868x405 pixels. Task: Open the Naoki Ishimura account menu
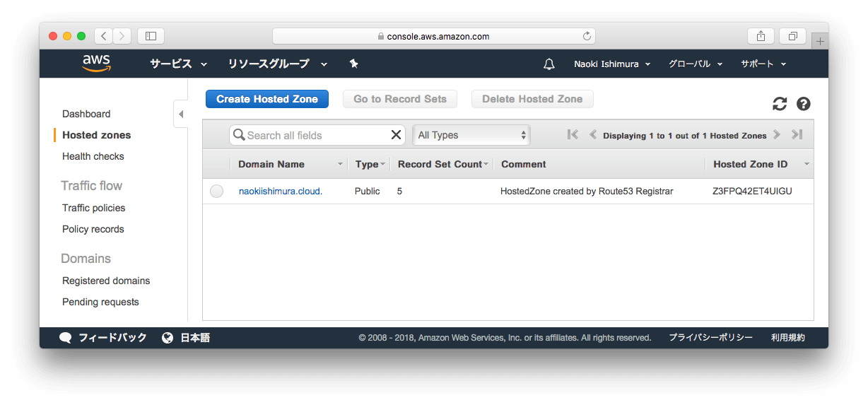[x=612, y=64]
